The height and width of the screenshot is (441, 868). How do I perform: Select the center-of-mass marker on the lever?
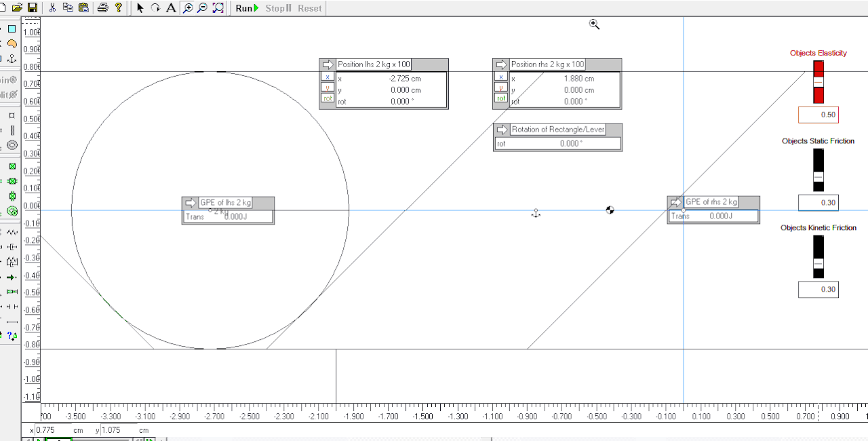[610, 210]
